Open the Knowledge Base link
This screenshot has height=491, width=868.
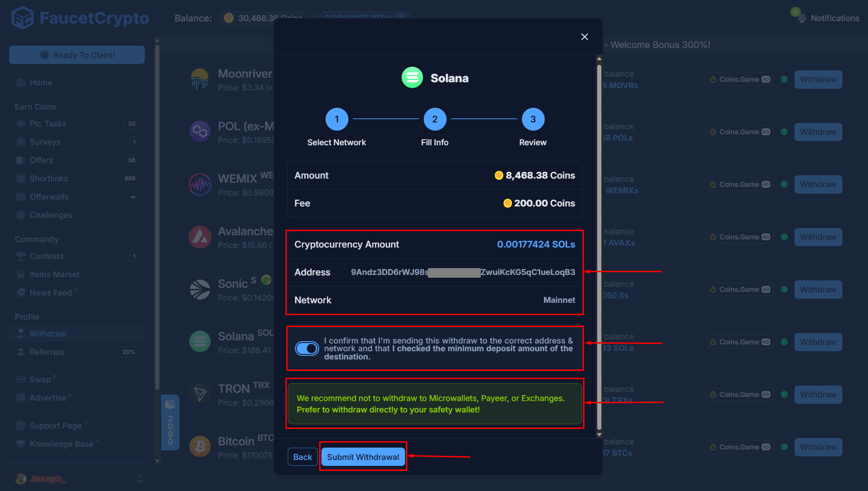click(77, 444)
